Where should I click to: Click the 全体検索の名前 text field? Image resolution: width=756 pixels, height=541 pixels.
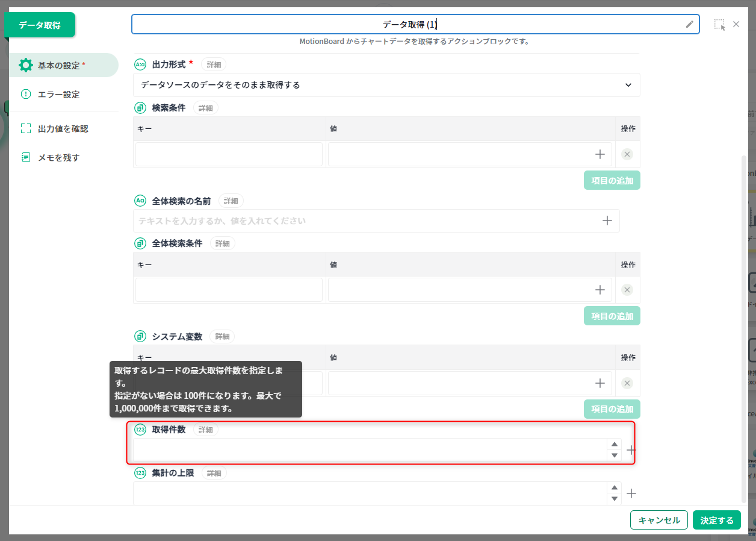point(376,220)
